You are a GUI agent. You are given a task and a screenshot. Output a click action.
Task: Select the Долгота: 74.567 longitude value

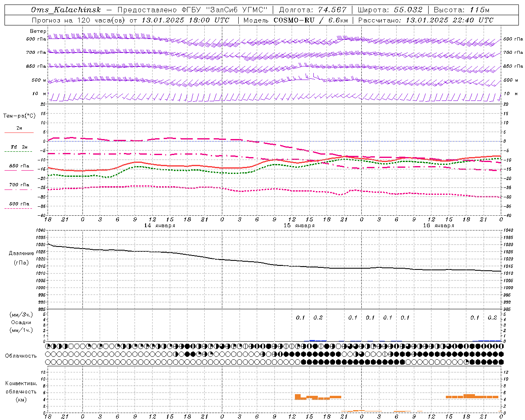coord(313,10)
